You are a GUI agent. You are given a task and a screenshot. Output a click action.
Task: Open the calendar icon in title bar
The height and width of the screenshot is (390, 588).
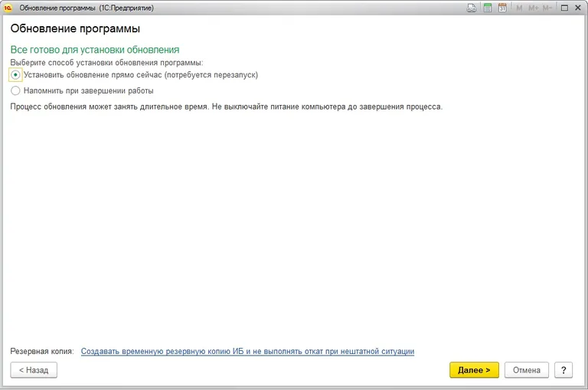click(x=502, y=8)
